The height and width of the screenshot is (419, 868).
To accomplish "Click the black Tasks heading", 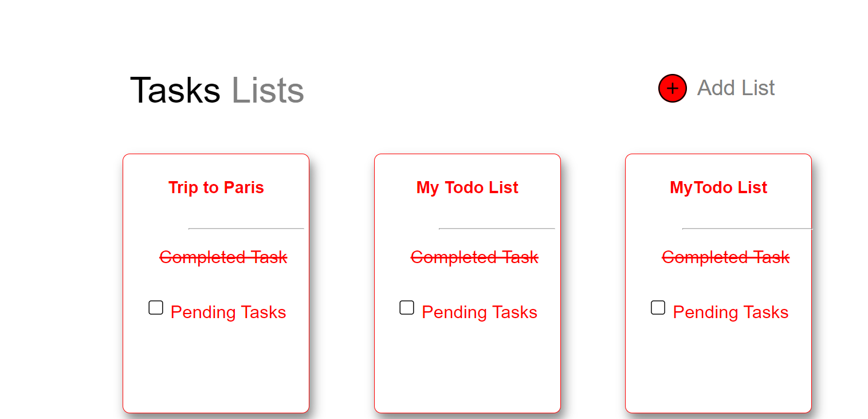I will (175, 91).
